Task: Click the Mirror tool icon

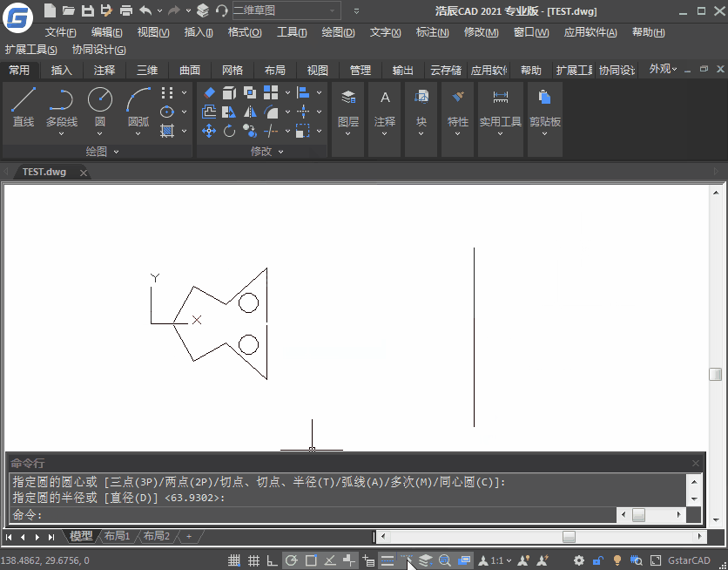Action: tap(250, 112)
